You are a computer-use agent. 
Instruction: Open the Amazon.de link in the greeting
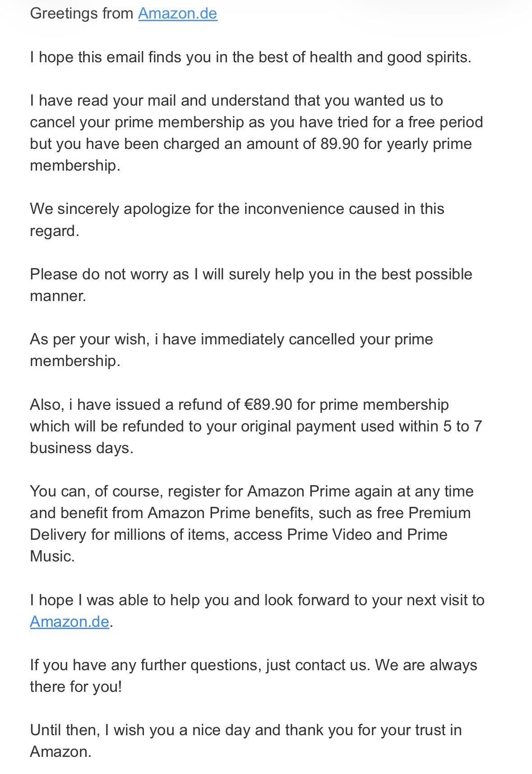point(177,14)
